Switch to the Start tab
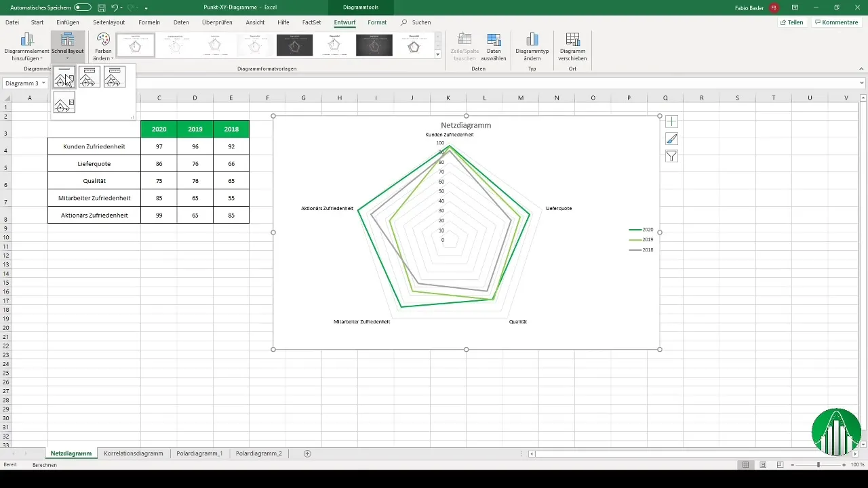This screenshot has width=868, height=488. pyautogui.click(x=37, y=22)
